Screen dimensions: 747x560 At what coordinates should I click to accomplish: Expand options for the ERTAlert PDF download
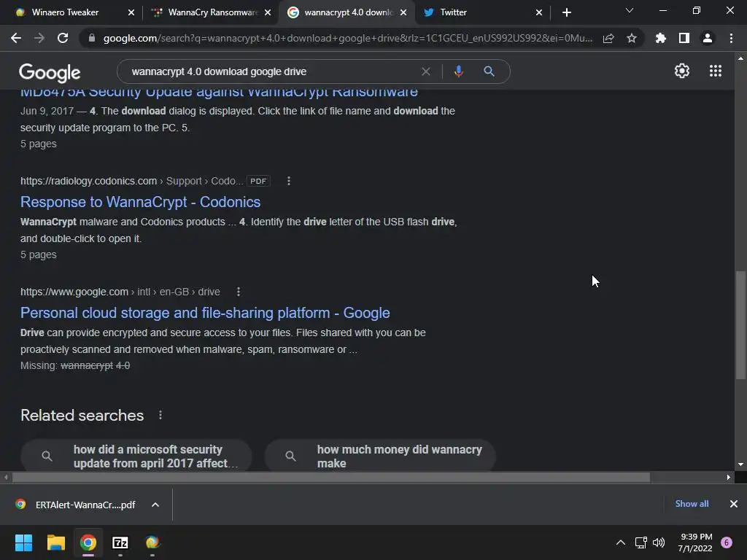point(155,505)
